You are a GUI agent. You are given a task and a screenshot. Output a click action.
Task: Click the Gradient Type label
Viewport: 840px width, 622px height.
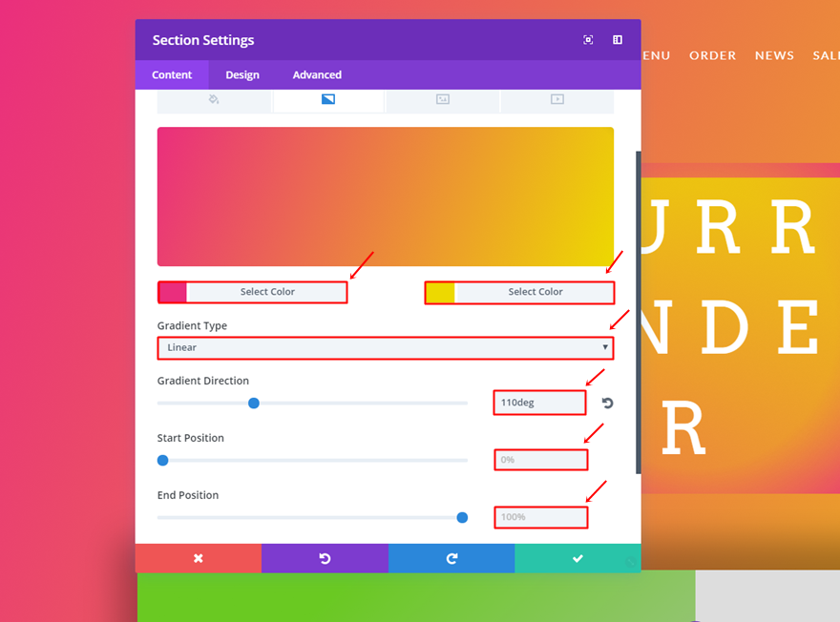pyautogui.click(x=192, y=325)
